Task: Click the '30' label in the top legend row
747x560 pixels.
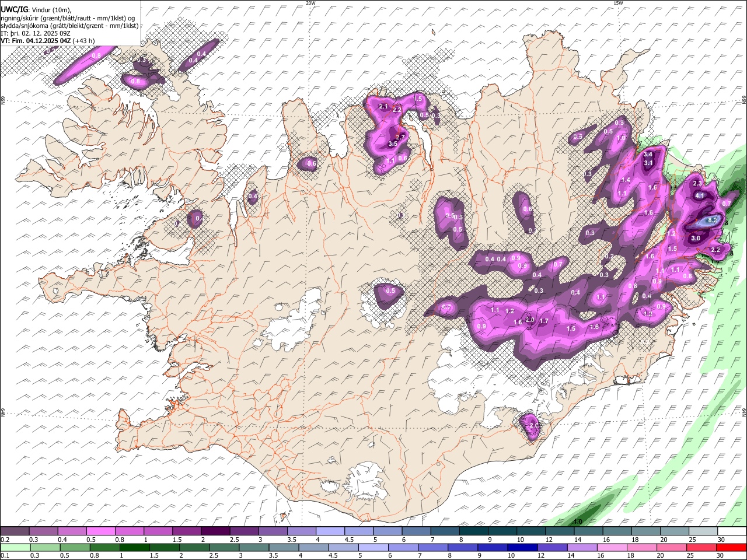Action: (721, 540)
